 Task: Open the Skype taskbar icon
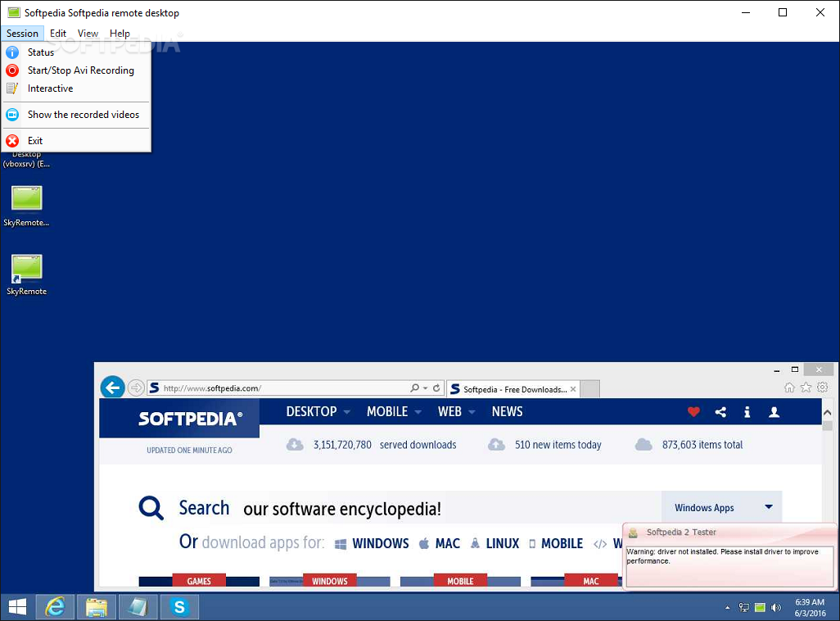click(x=179, y=607)
